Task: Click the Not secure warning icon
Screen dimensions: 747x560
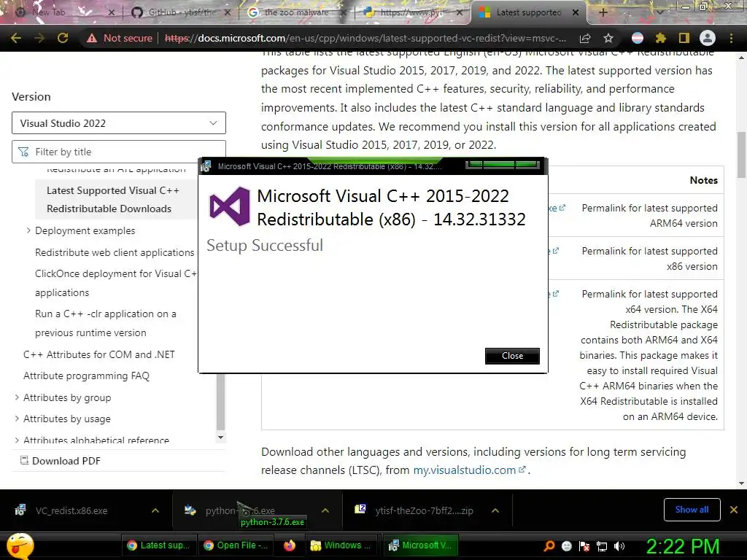Action: click(x=92, y=38)
